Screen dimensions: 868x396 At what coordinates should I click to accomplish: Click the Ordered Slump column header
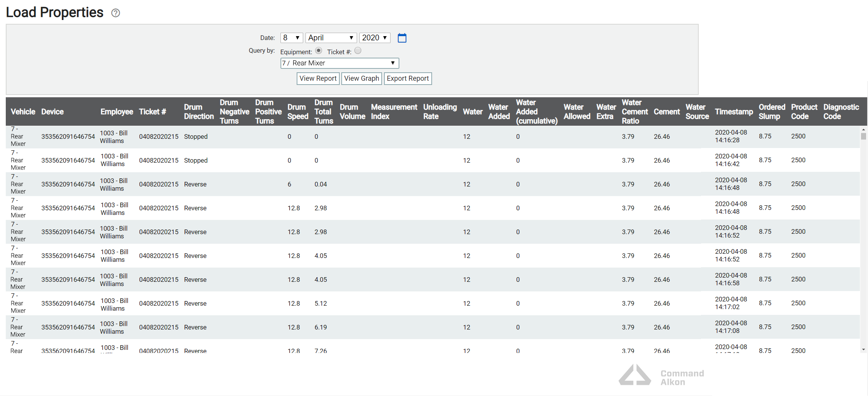(772, 111)
